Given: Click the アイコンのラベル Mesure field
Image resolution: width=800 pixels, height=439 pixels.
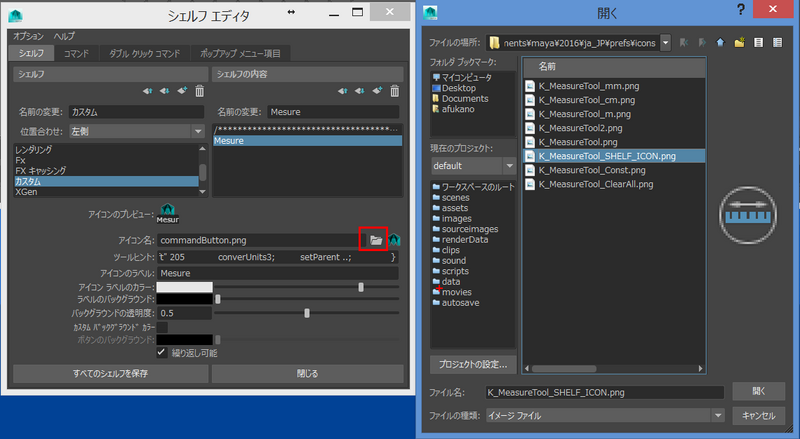Looking at the screenshot, I should pyautogui.click(x=278, y=273).
